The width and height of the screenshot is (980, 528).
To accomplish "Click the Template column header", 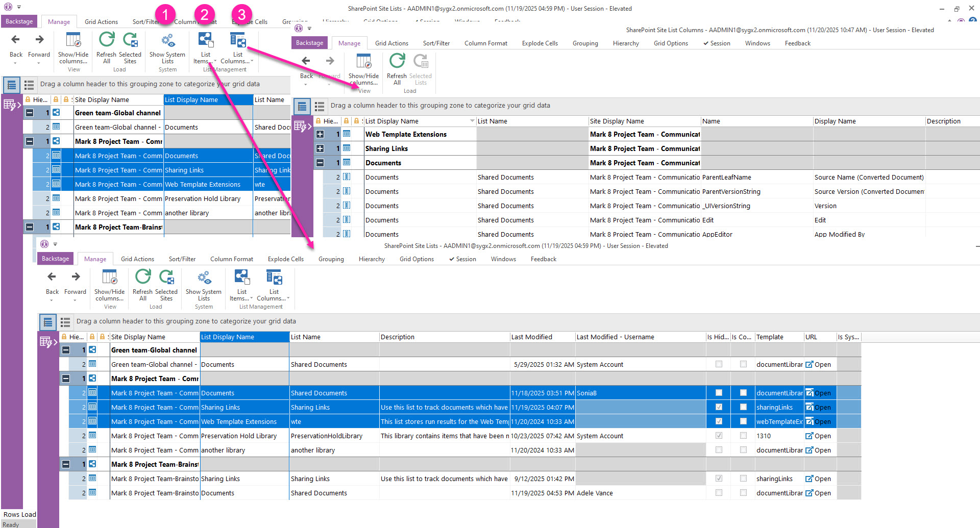I will coord(769,337).
